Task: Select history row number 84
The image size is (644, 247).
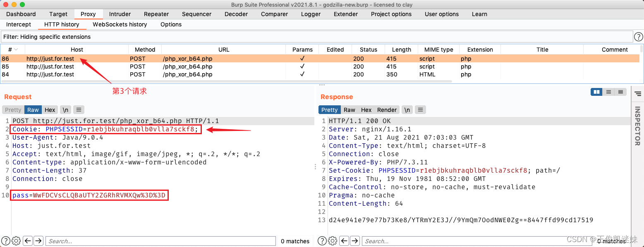Action: [320, 74]
